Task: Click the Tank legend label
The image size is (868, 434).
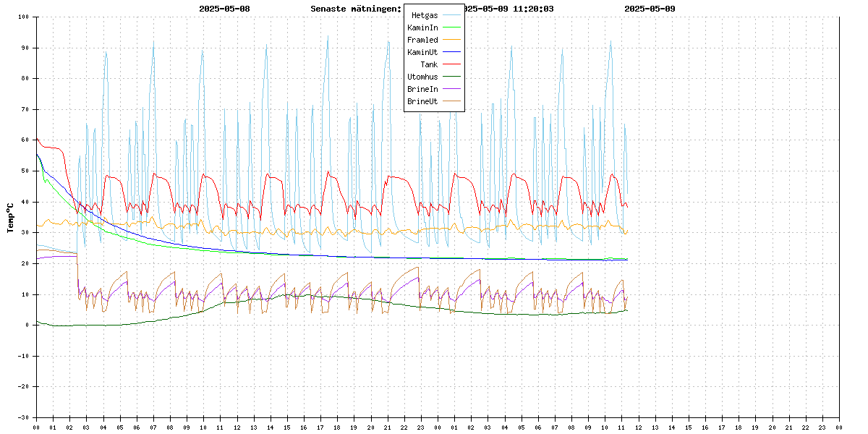Action: (429, 64)
